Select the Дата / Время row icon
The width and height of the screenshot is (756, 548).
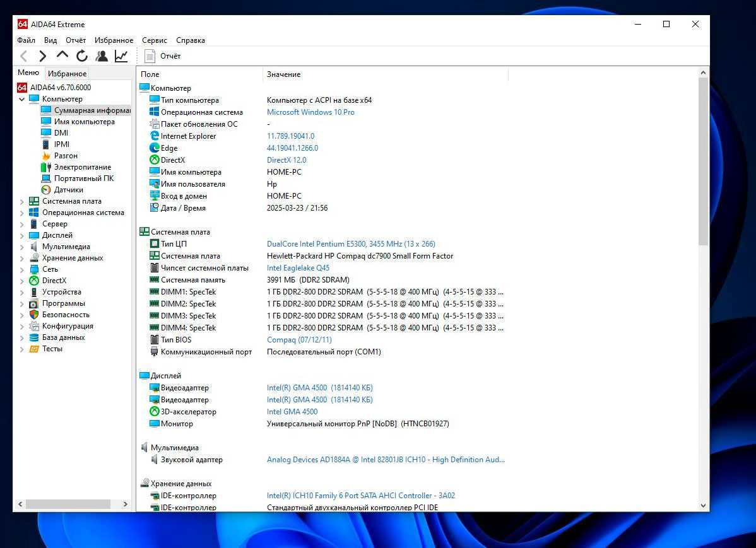(x=154, y=207)
